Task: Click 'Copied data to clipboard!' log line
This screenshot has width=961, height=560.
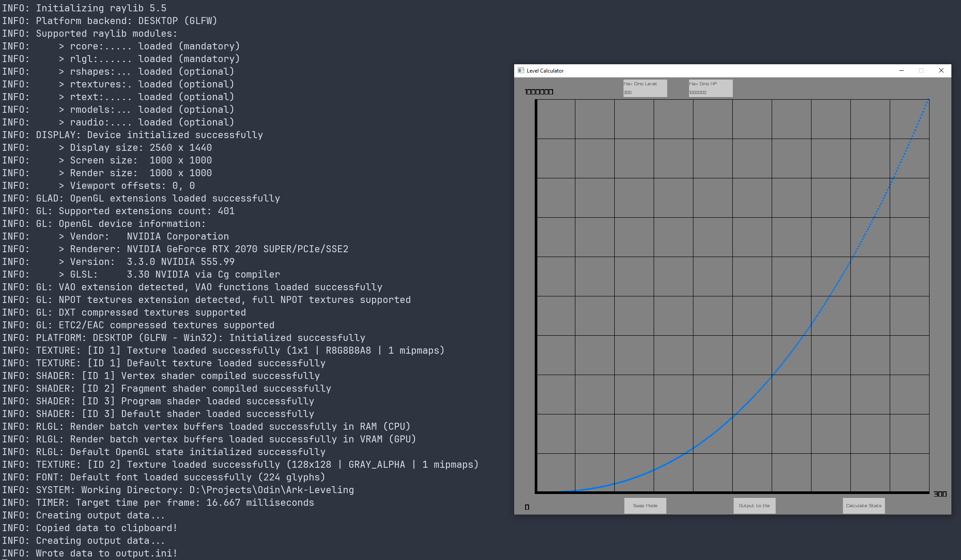Action: coord(90,528)
